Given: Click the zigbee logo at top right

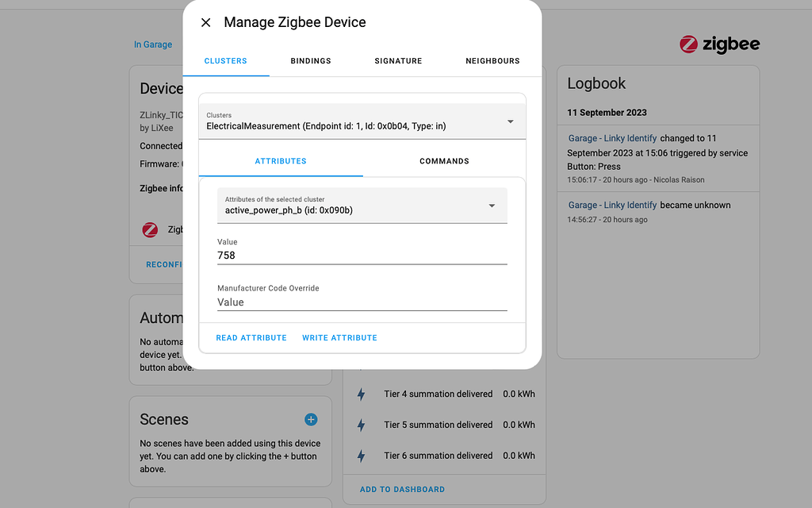Looking at the screenshot, I should [x=719, y=44].
